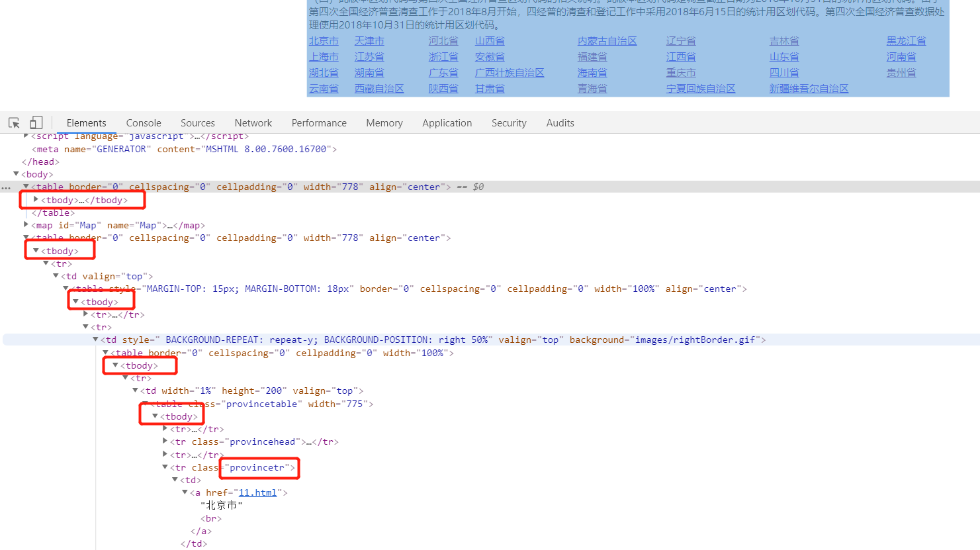The image size is (980, 550).
Task: Select the <br> node in DOM tree
Action: pyautogui.click(x=211, y=518)
